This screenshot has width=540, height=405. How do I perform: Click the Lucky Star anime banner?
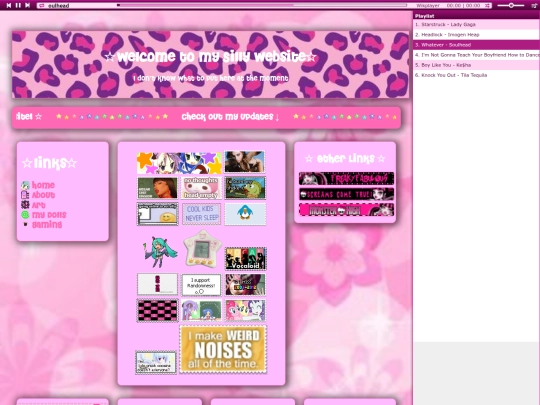pos(179,163)
